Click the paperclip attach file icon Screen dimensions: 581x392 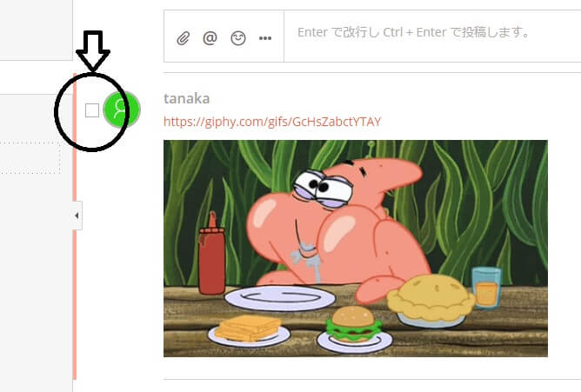click(x=183, y=38)
